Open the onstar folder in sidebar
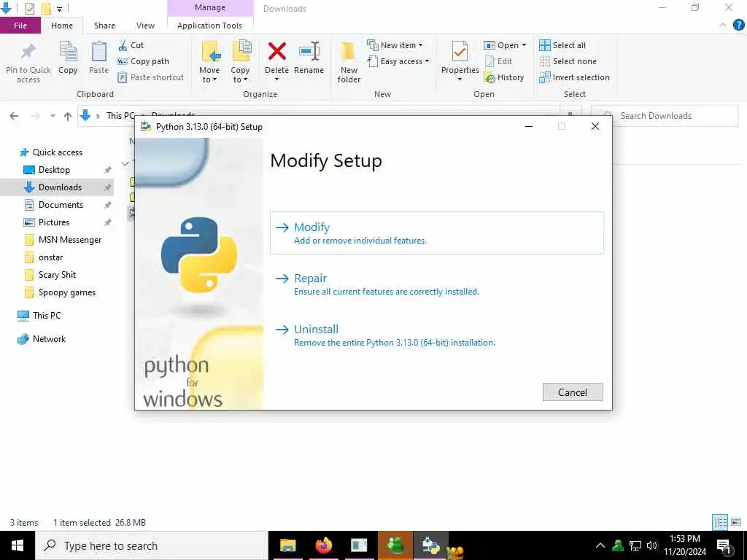747x560 pixels. [x=50, y=257]
